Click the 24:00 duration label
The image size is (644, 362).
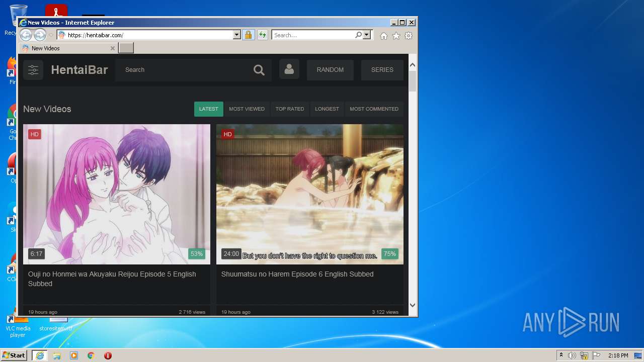pos(231,254)
